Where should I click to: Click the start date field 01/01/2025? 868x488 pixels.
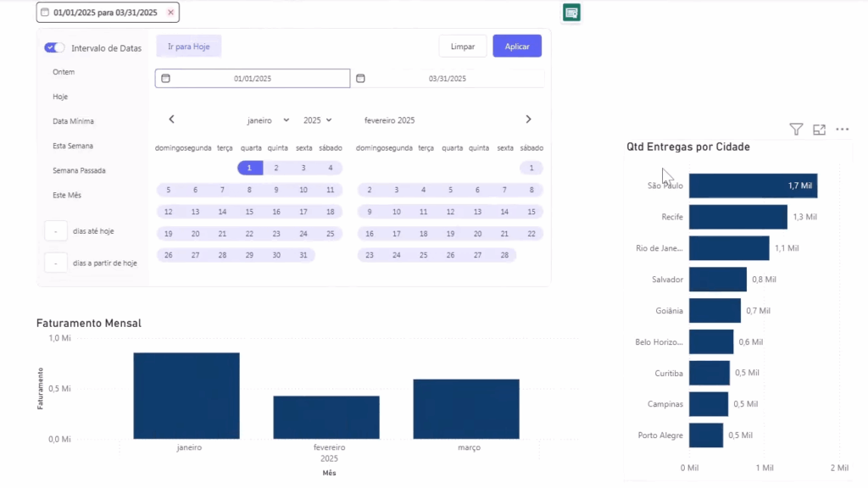[253, 79]
